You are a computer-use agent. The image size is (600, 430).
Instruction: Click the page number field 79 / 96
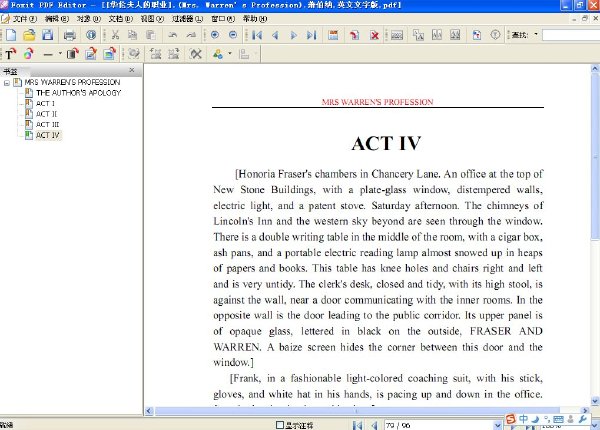click(x=439, y=425)
